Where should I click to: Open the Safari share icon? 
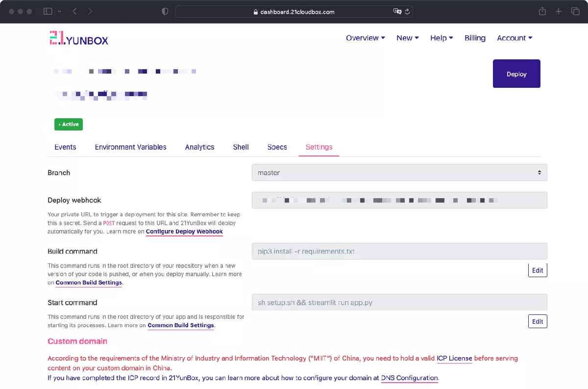[542, 11]
